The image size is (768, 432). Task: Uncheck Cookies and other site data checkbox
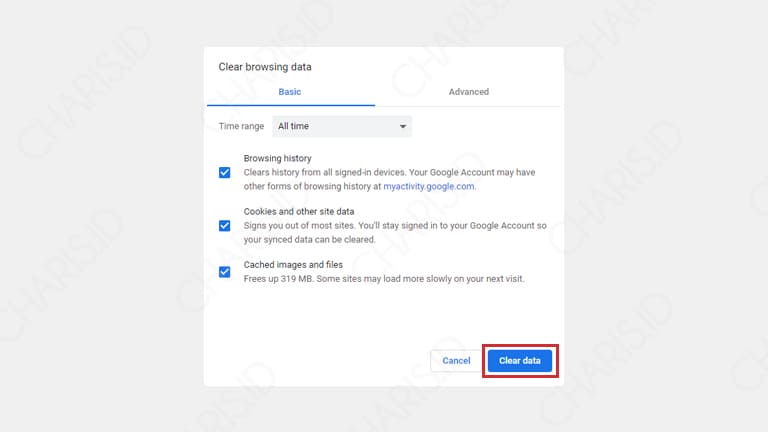tap(224, 225)
